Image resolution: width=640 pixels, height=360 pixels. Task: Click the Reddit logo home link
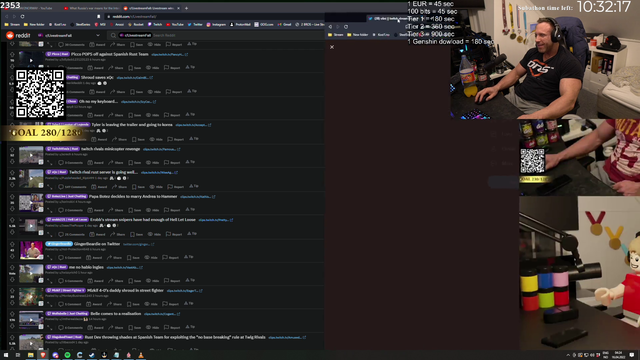[x=18, y=36]
